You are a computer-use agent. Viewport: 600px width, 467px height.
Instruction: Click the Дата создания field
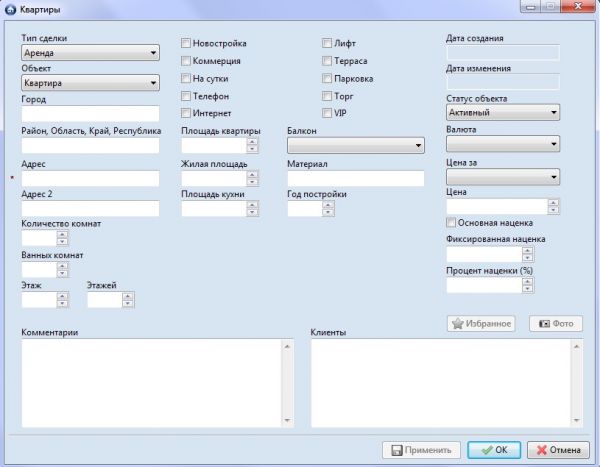pos(503,52)
